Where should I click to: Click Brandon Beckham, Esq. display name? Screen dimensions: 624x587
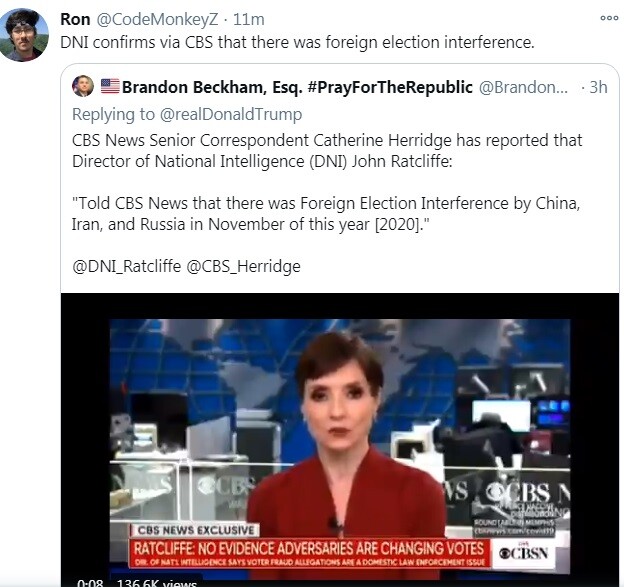click(x=297, y=87)
